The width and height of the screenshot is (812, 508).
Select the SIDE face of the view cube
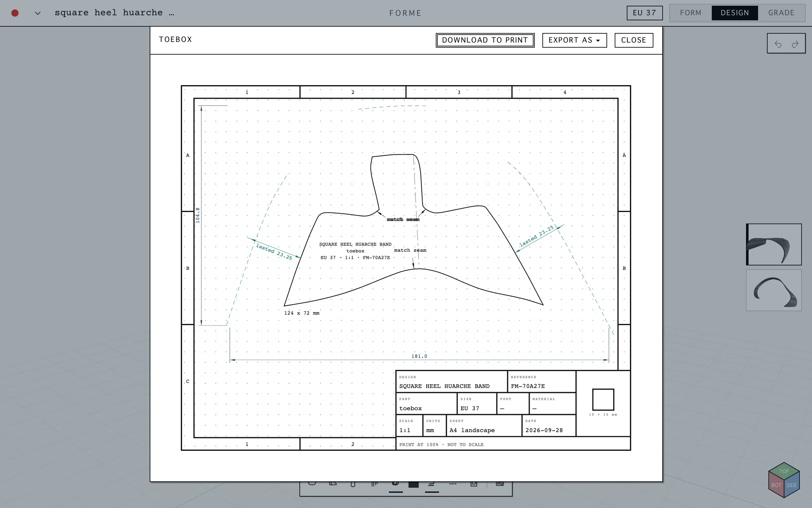[x=791, y=485]
